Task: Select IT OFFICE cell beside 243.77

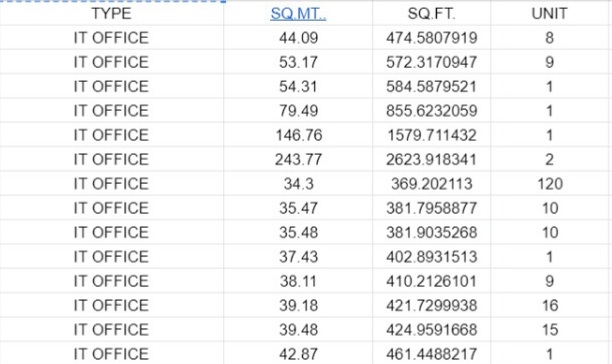Action: pyautogui.click(x=112, y=159)
